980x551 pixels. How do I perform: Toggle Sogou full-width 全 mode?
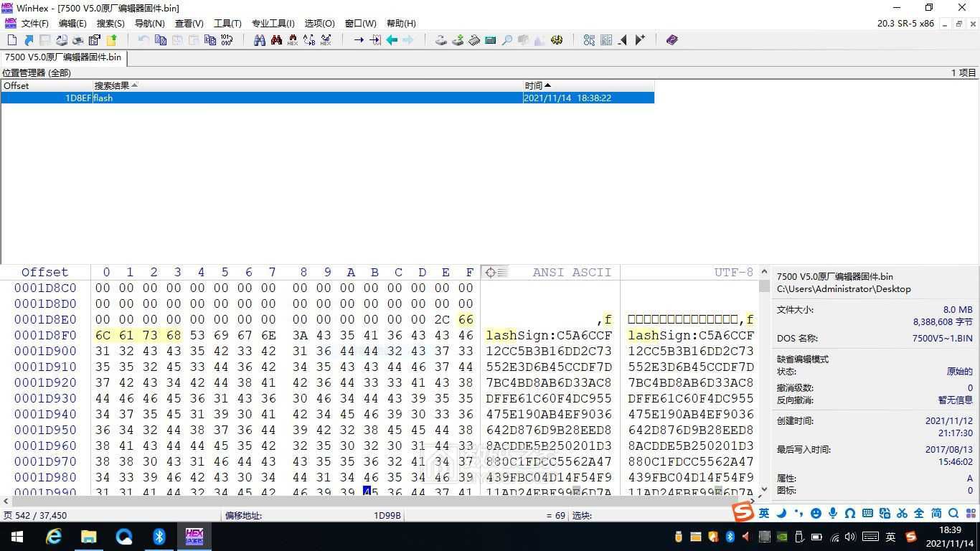[x=919, y=513]
